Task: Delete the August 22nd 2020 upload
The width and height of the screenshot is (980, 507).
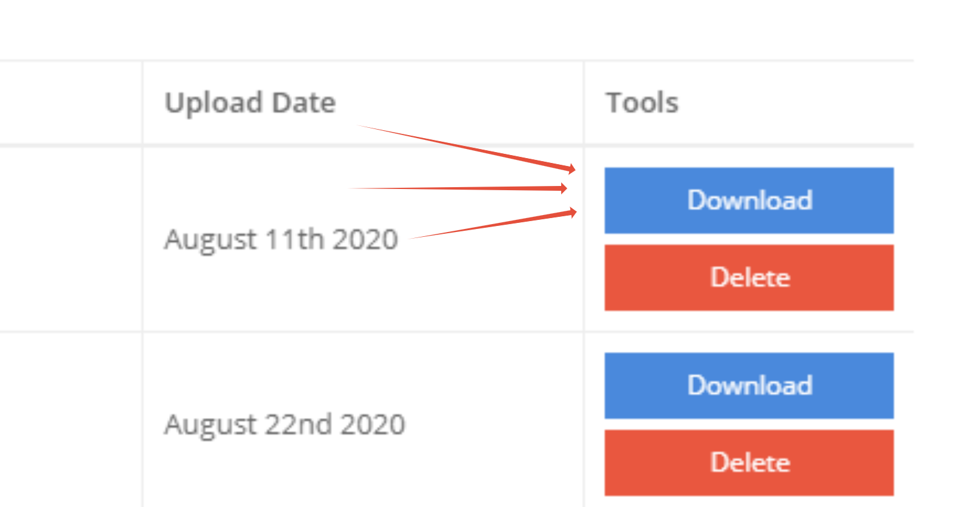Action: (x=748, y=462)
